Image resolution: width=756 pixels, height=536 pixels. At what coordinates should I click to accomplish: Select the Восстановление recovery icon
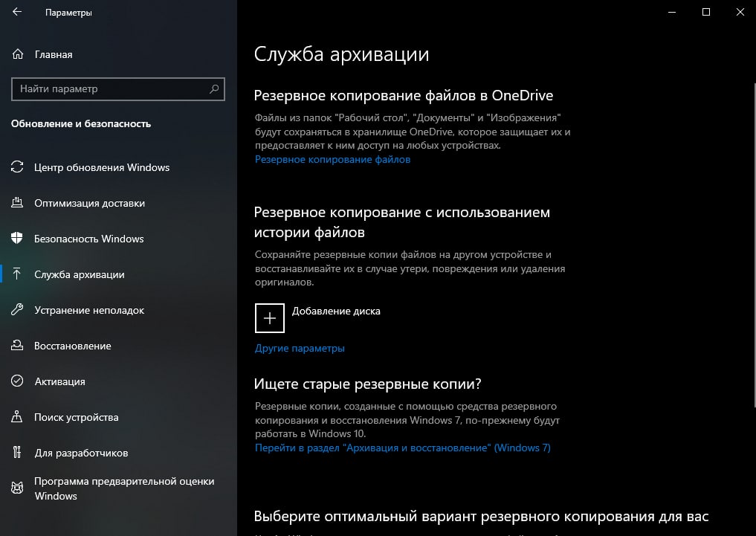coord(17,345)
